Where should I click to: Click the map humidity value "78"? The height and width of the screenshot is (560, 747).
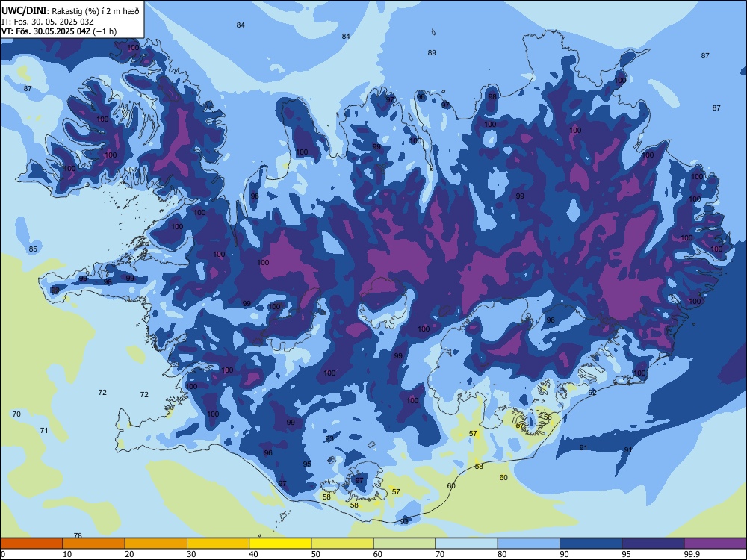click(x=78, y=535)
